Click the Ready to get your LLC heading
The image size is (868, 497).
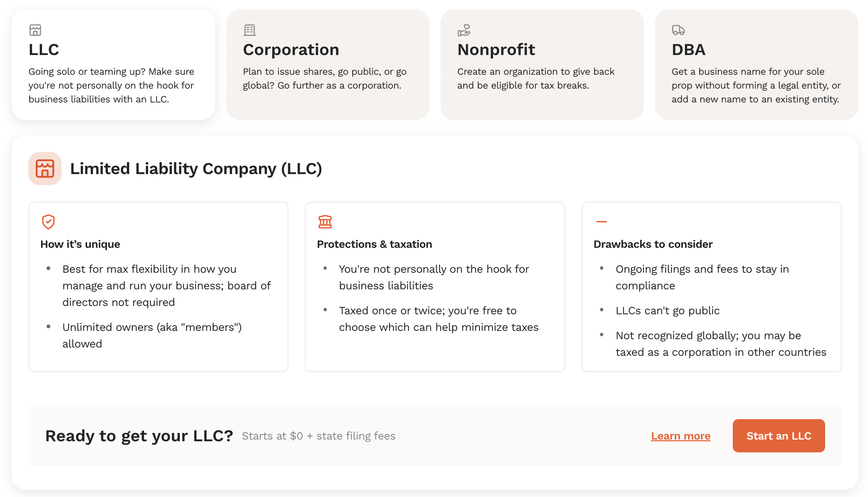click(140, 436)
